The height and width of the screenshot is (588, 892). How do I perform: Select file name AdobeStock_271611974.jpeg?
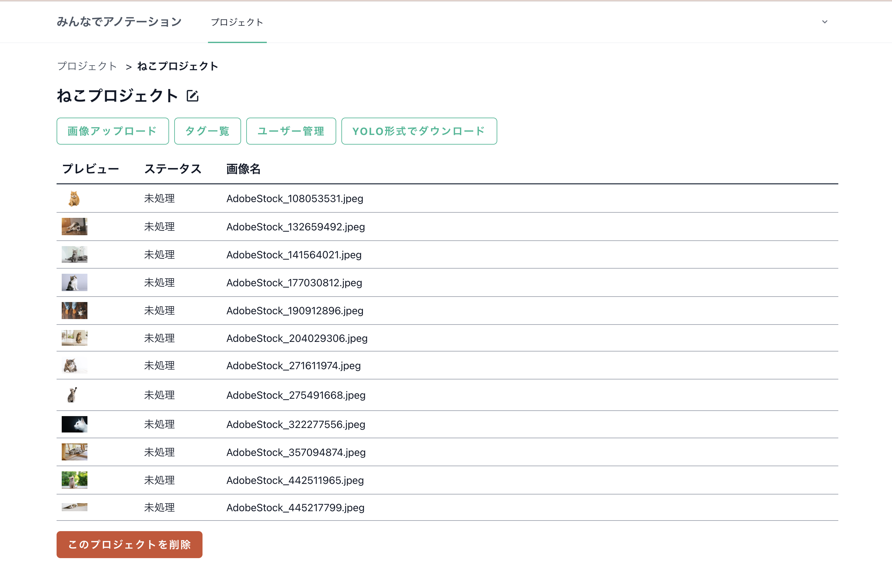click(294, 365)
